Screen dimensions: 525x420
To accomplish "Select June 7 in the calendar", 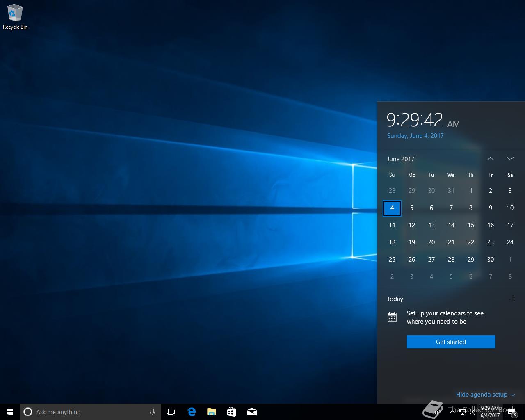I will pos(451,208).
